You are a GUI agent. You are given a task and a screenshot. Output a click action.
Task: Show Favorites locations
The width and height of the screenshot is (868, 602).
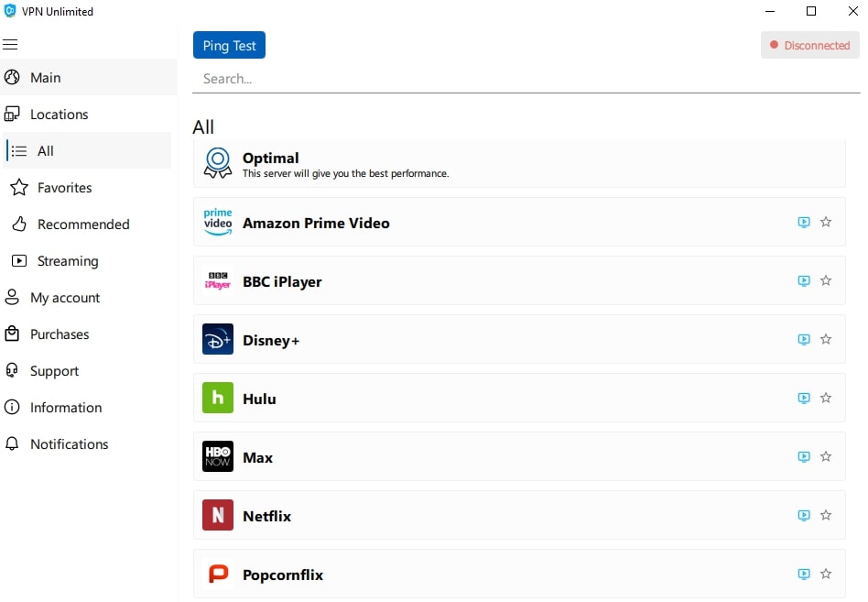(x=88, y=187)
